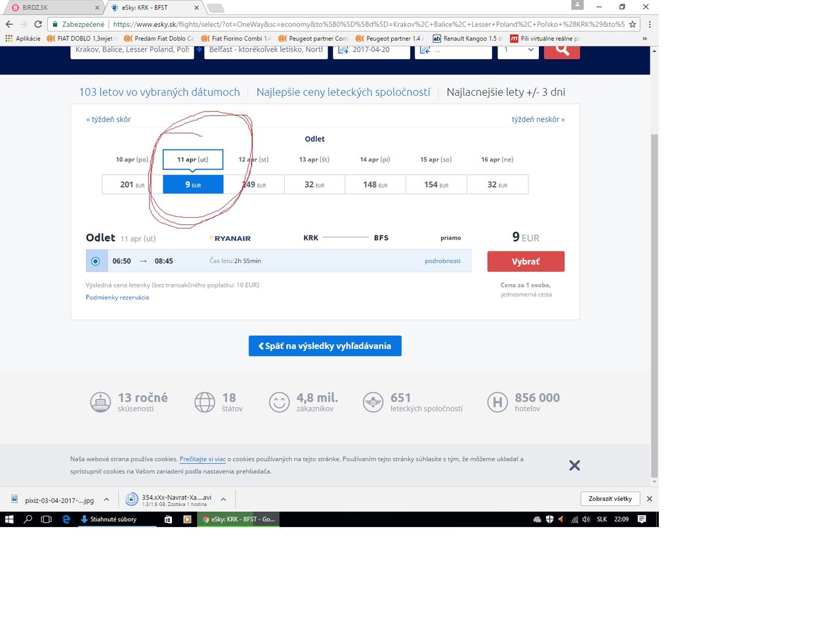Viewport: 840px width, 630px height.
Task: Click the network Wi-Fi tray icon
Action: [x=575, y=519]
